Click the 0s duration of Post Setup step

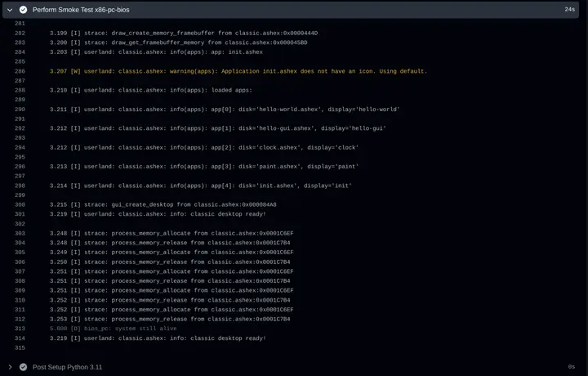[x=572, y=367]
